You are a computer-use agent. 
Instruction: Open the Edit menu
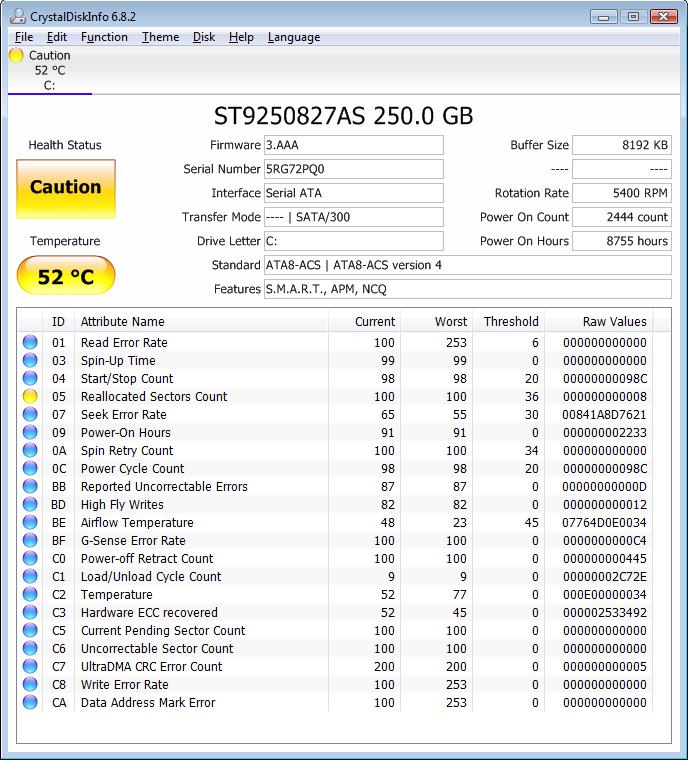point(56,37)
